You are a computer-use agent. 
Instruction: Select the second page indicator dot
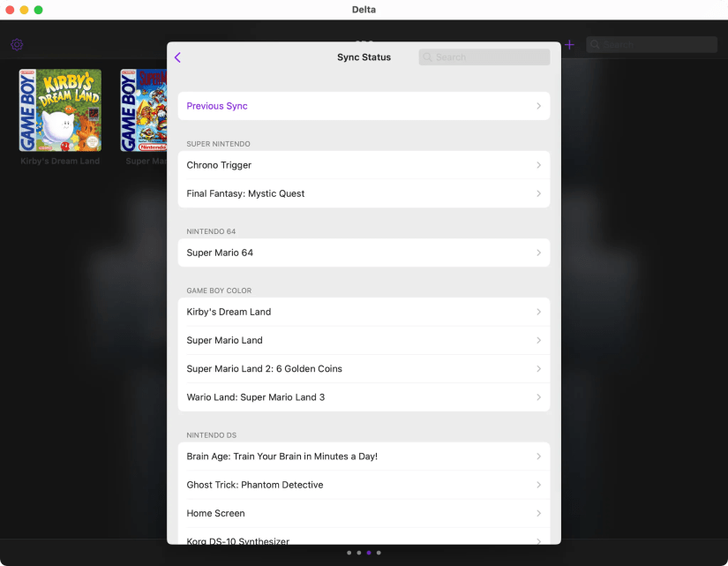click(x=359, y=553)
